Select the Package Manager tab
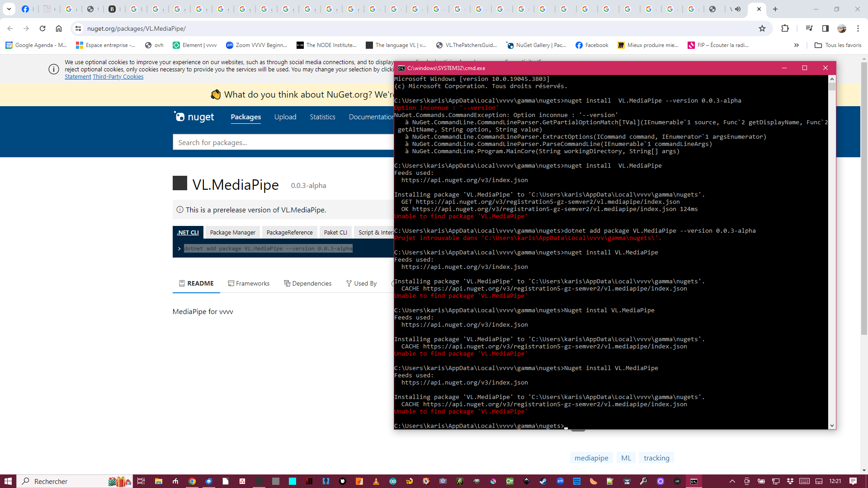This screenshot has height=488, width=868. pyautogui.click(x=233, y=232)
